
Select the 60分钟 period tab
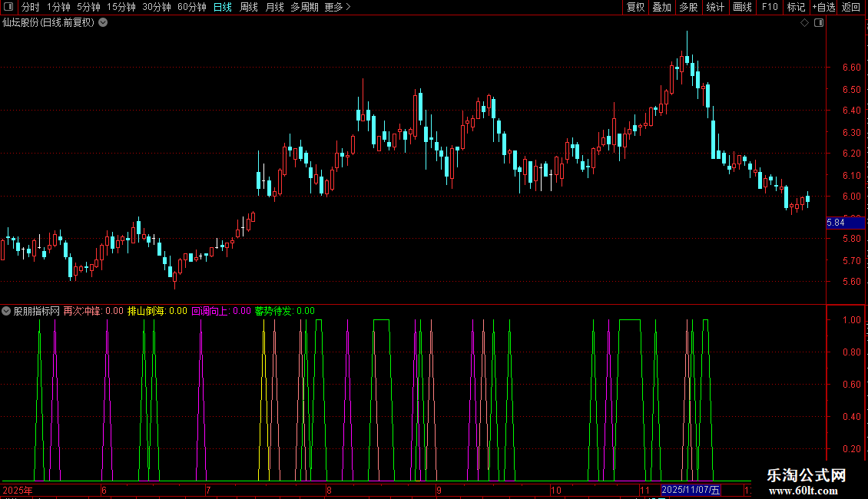[x=191, y=7]
